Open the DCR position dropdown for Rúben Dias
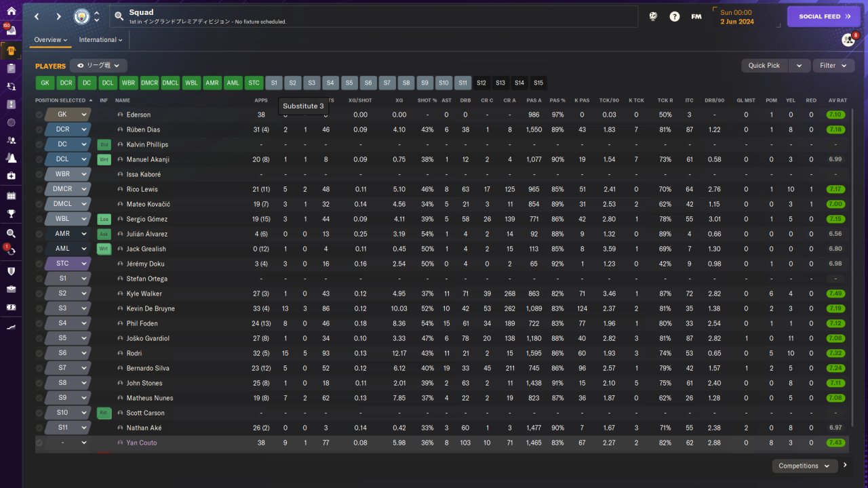The image size is (868, 488). click(x=68, y=129)
